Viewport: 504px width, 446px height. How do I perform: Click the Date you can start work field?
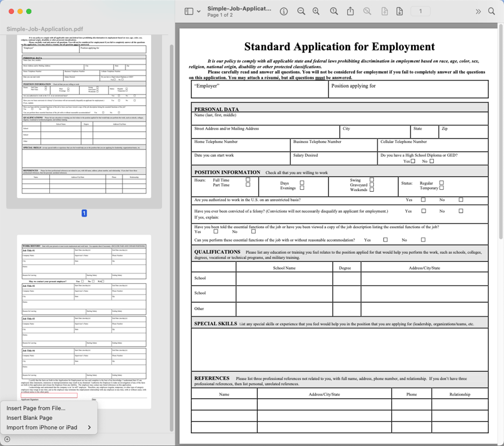click(x=241, y=159)
